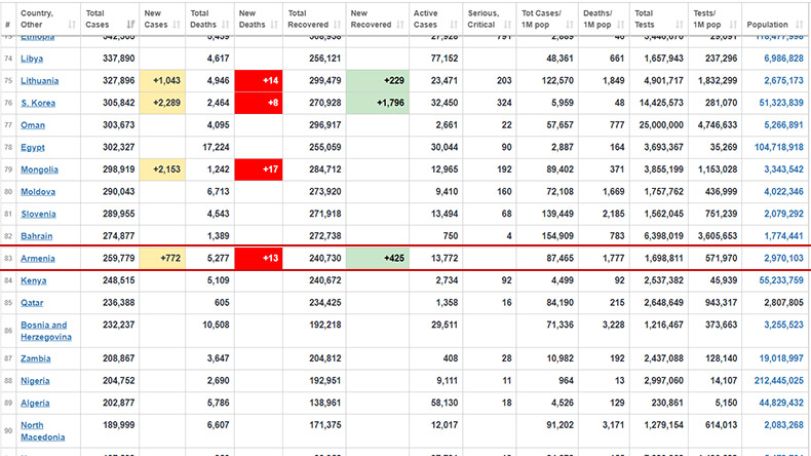Screen dimensions: 811x456
Task: Click Kenya population link 55,233,759
Action: point(781,281)
